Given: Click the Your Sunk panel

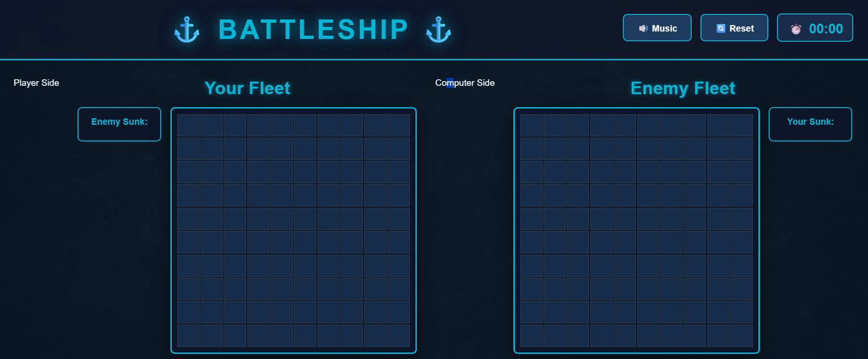Looking at the screenshot, I should tap(810, 124).
